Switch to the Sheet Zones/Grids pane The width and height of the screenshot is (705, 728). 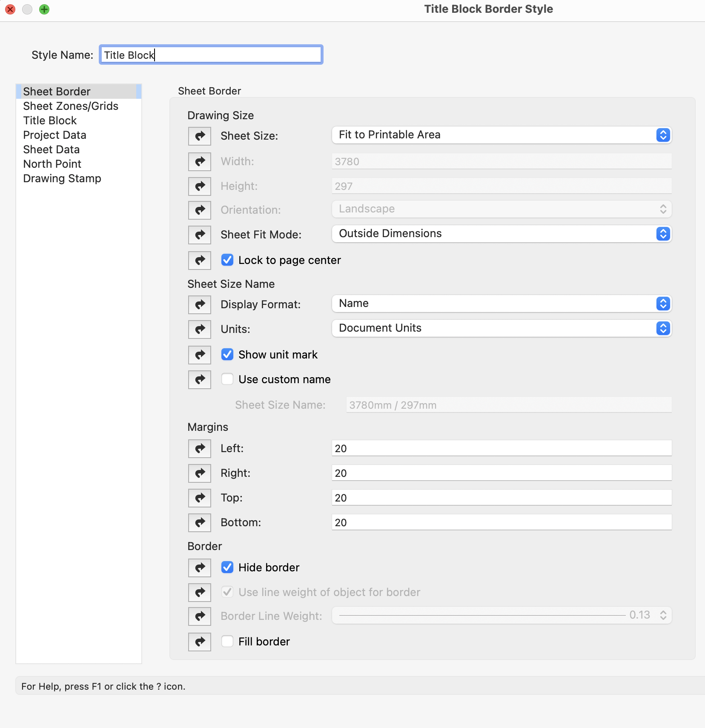click(71, 106)
